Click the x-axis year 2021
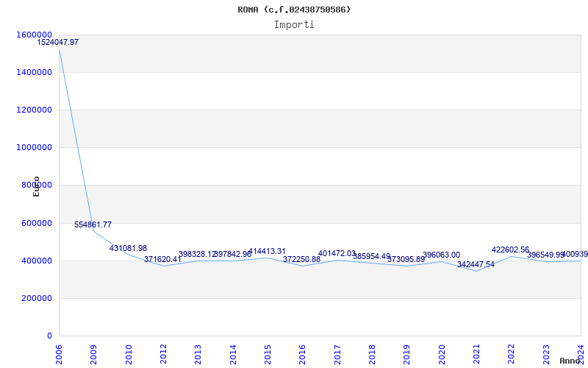The height and width of the screenshot is (368, 588). (476, 355)
